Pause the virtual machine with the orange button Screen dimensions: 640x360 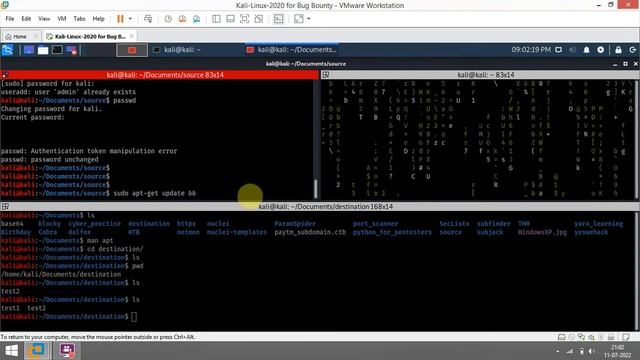click(120, 19)
